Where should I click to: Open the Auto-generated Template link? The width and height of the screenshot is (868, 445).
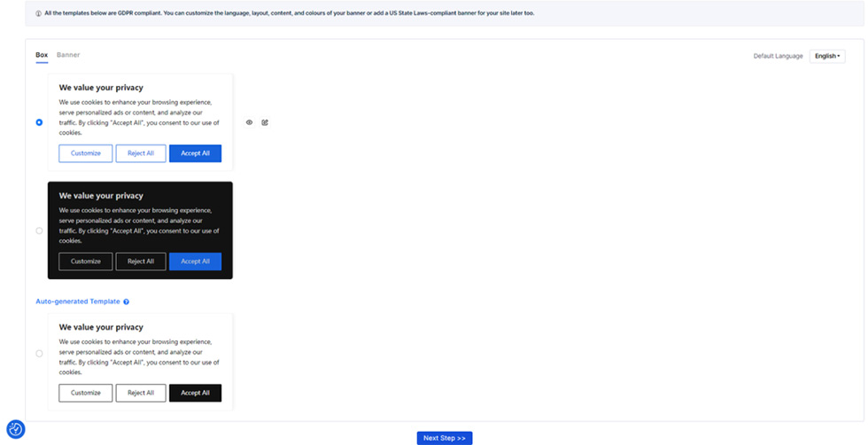78,301
